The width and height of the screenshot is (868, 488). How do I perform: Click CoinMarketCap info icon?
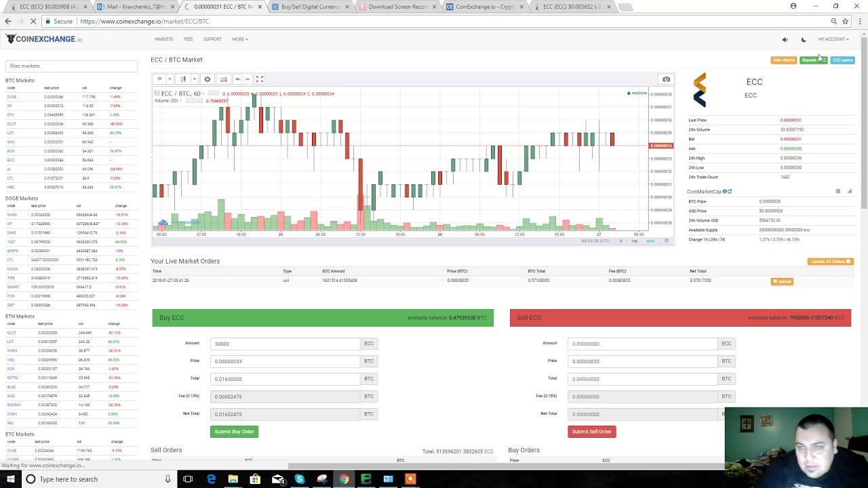click(724, 192)
